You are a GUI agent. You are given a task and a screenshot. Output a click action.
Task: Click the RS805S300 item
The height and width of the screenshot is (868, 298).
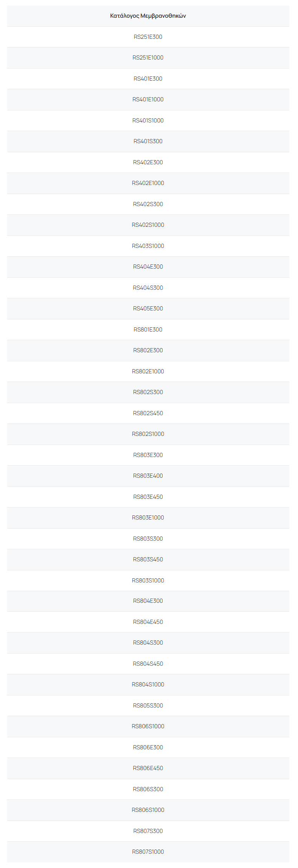click(148, 706)
